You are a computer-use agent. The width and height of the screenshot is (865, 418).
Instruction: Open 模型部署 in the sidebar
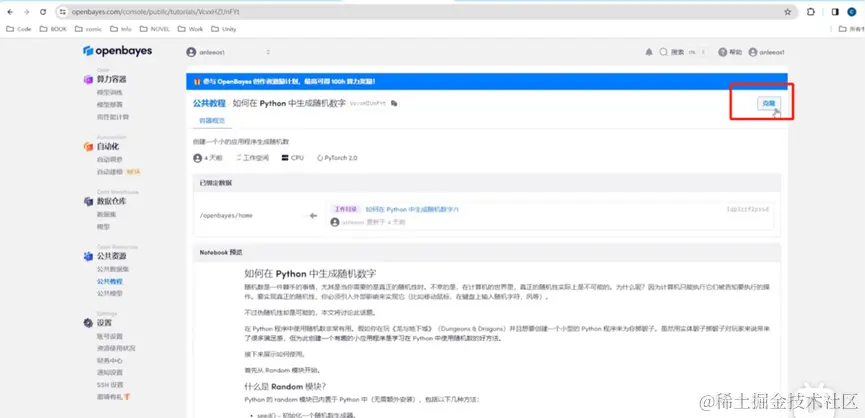pyautogui.click(x=109, y=104)
